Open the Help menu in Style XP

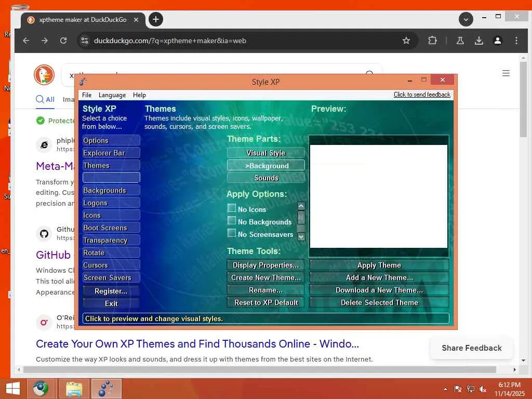click(139, 95)
